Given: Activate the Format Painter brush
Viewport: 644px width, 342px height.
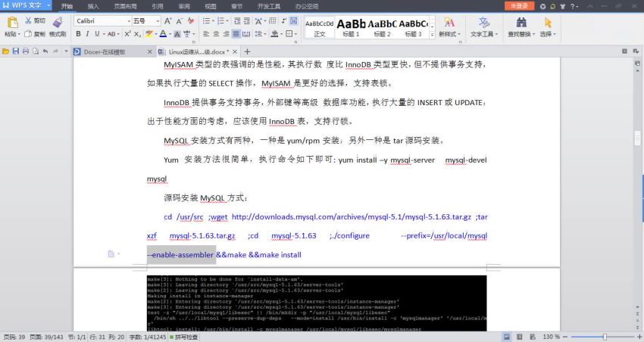Looking at the screenshot, I should (58, 23).
